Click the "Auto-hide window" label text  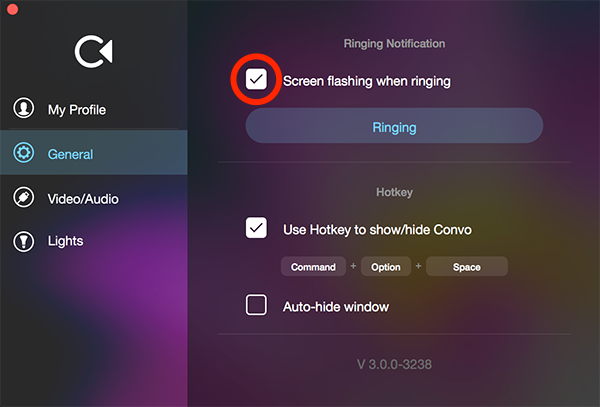click(336, 306)
